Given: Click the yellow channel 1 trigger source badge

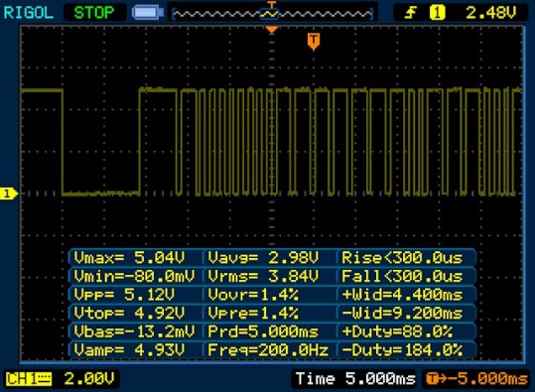Looking at the screenshot, I should coord(437,13).
